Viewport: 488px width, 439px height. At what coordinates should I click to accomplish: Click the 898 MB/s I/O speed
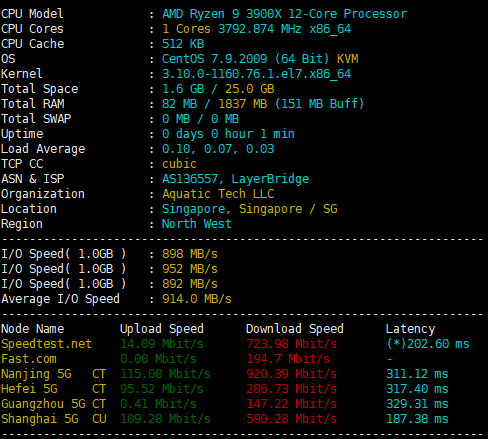point(190,254)
